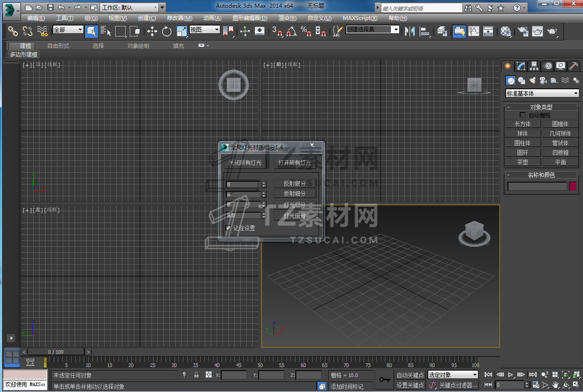The height and width of the screenshot is (392, 583).
Task: Click the object color swatch
Action: tap(573, 186)
